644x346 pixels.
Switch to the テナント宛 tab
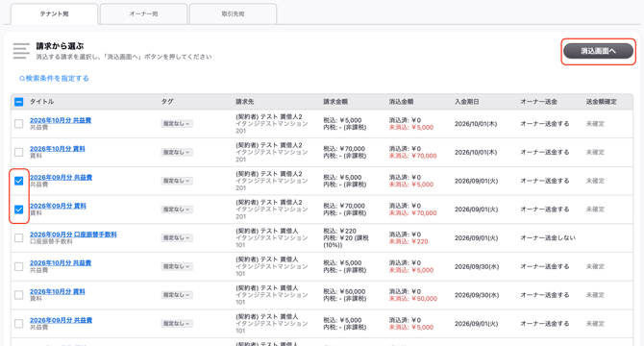[x=54, y=14]
